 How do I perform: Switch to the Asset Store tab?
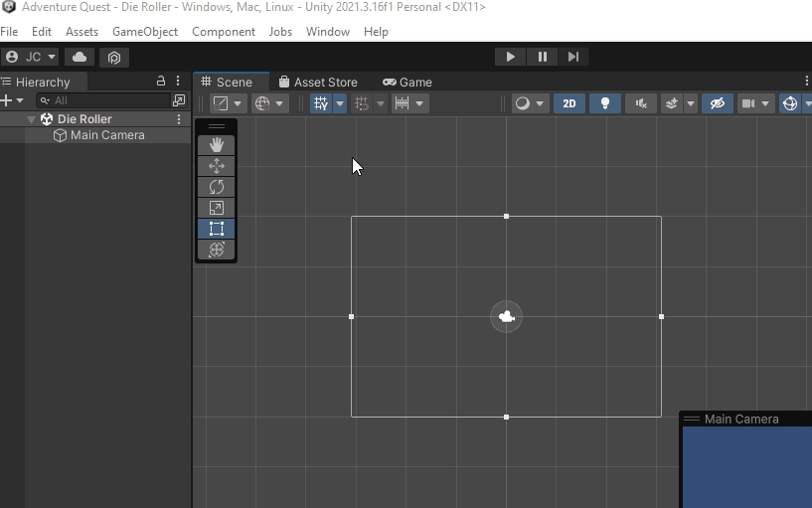pos(318,82)
